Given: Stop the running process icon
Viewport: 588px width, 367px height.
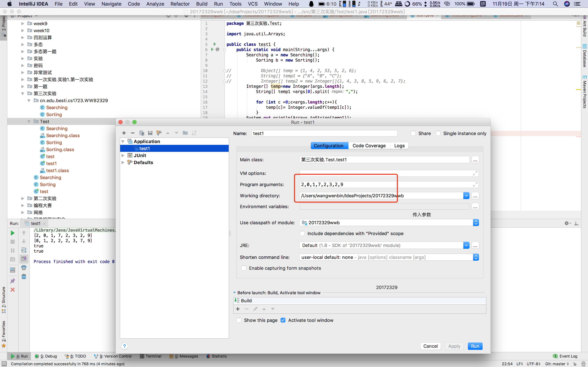Looking at the screenshot, I should point(13,242).
